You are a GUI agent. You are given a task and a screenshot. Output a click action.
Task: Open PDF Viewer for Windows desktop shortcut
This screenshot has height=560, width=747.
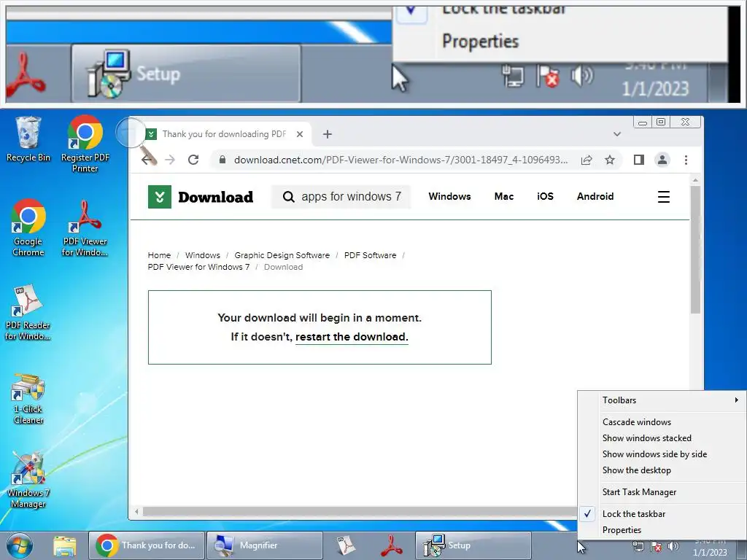click(85, 227)
